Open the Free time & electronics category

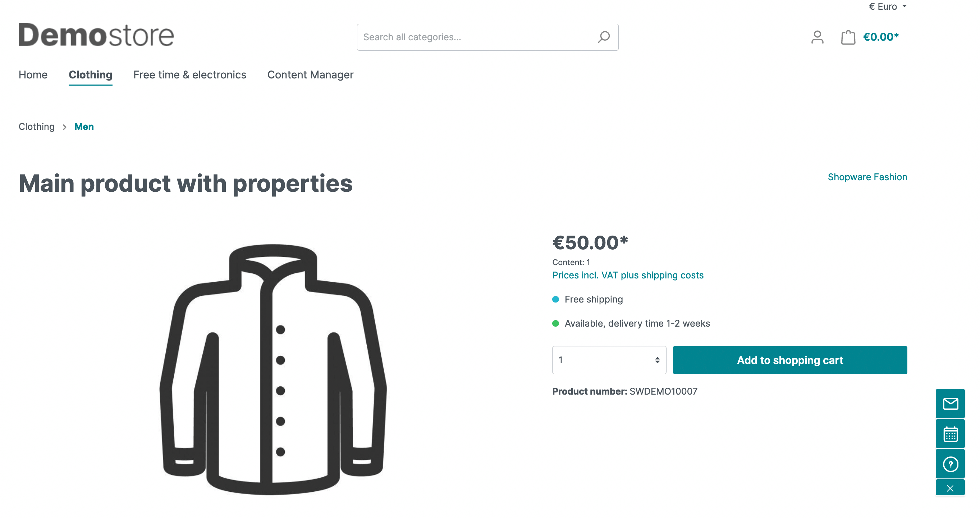(x=189, y=74)
